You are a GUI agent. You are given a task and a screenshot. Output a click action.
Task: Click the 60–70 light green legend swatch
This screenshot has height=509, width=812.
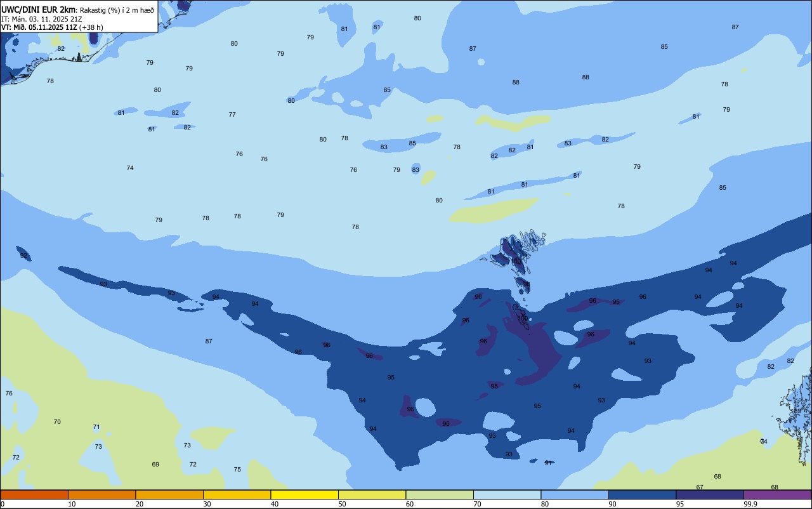click(440, 494)
